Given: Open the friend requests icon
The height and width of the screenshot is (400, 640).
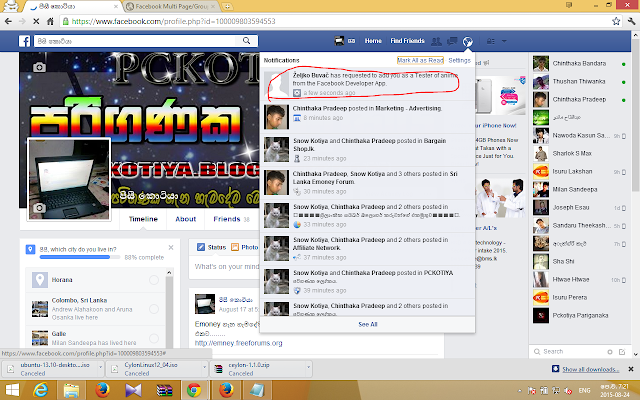Looking at the screenshot, I should click(x=436, y=41).
